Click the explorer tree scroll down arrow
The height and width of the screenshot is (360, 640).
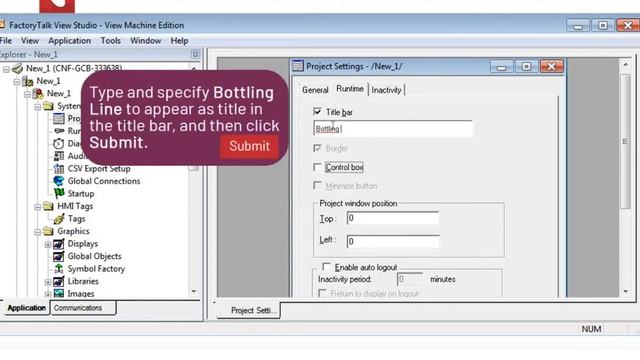tap(194, 291)
